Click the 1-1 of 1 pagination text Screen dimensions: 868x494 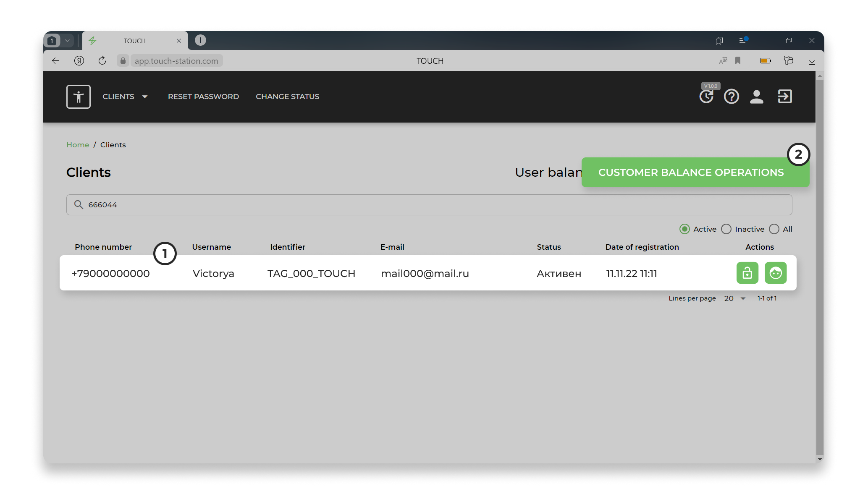pos(767,298)
